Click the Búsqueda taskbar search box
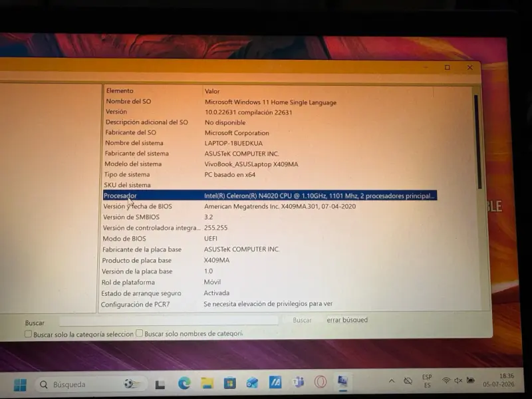The image size is (532, 399). point(91,384)
